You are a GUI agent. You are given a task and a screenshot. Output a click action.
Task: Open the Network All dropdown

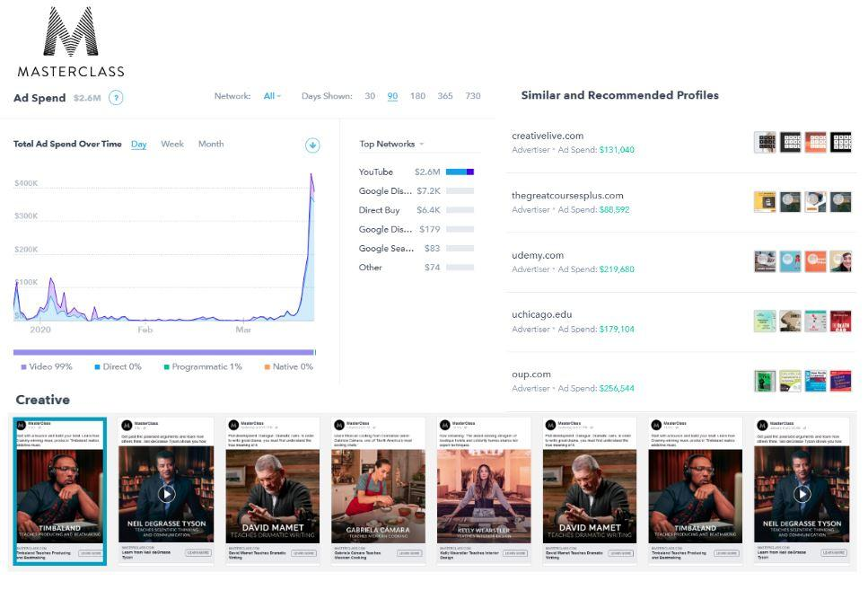pyautogui.click(x=272, y=96)
